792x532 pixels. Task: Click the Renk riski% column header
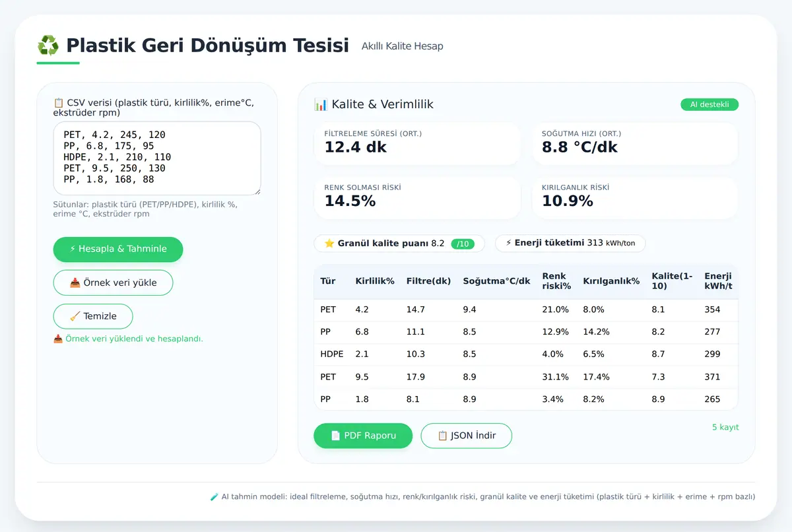[556, 281]
